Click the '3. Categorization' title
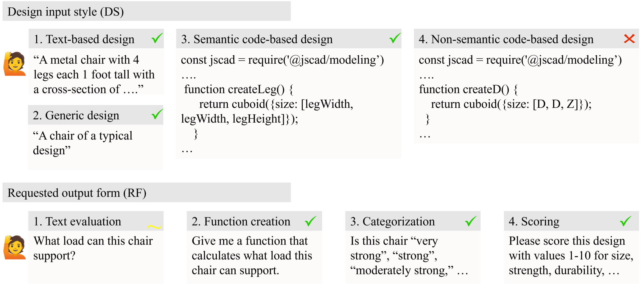Screen dimensions: 644x288 coord(392,222)
